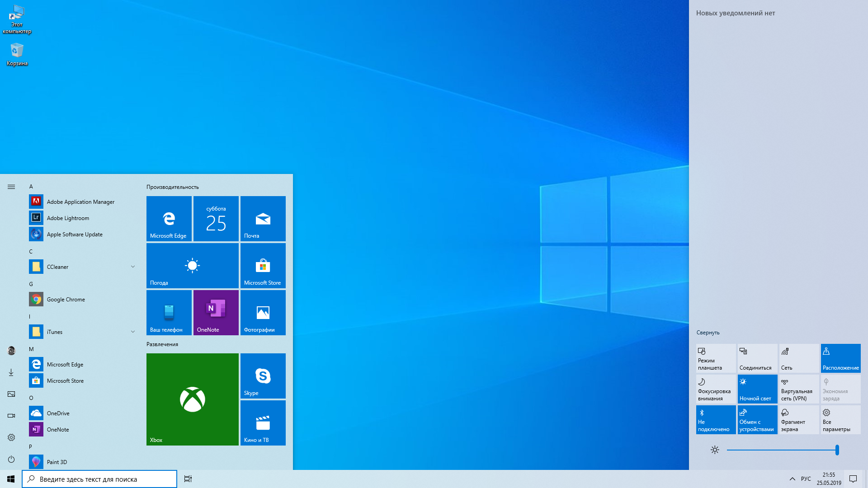Open Фотографии tile in Start menu

pos(263,312)
